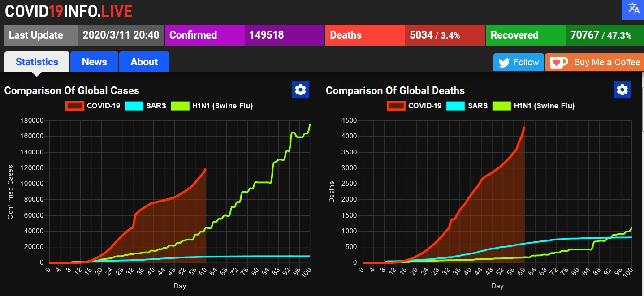Click confirmed count 149518

pos(267,35)
